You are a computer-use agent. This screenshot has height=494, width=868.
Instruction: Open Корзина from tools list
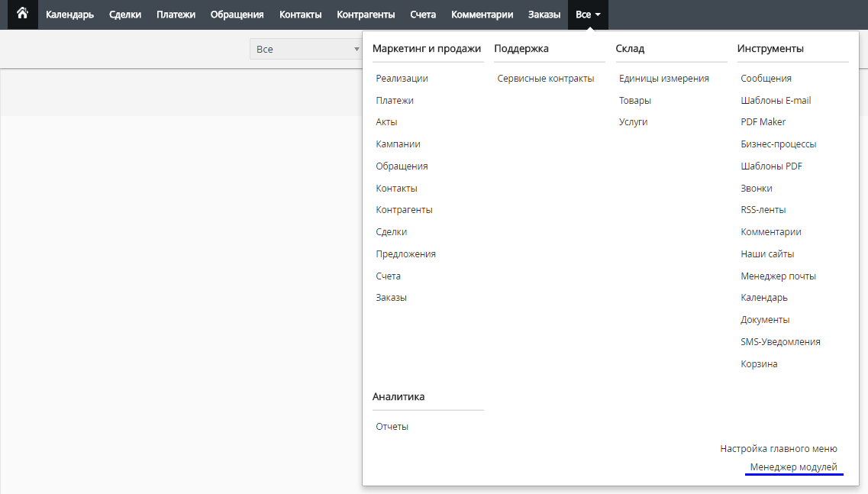(759, 364)
